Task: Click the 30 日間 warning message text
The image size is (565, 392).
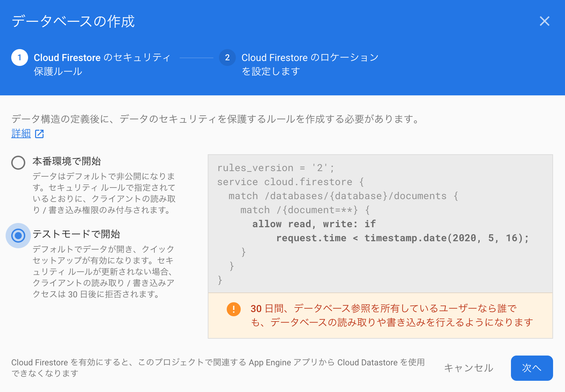Action: pos(392,315)
